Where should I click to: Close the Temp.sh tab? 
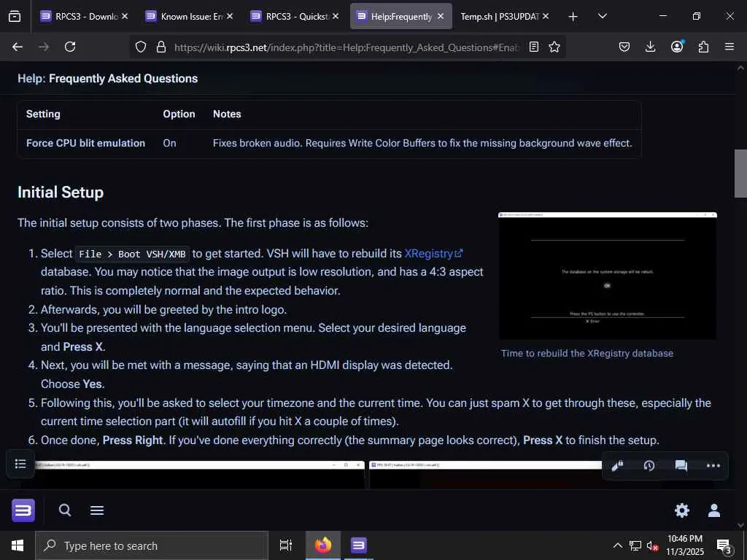pos(546,16)
